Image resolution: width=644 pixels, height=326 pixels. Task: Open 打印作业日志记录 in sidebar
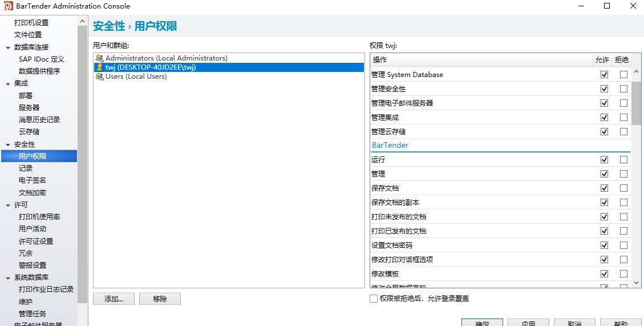tap(46, 290)
